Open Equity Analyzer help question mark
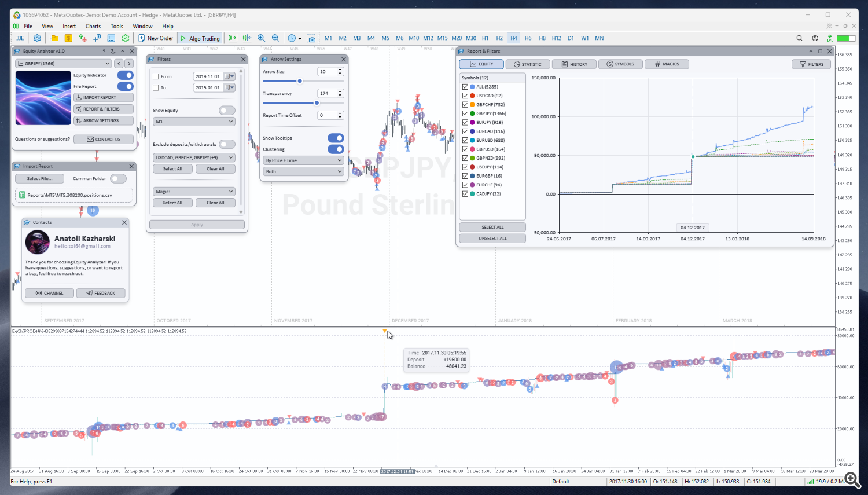Screen dimensions: 868x495 click(x=104, y=51)
